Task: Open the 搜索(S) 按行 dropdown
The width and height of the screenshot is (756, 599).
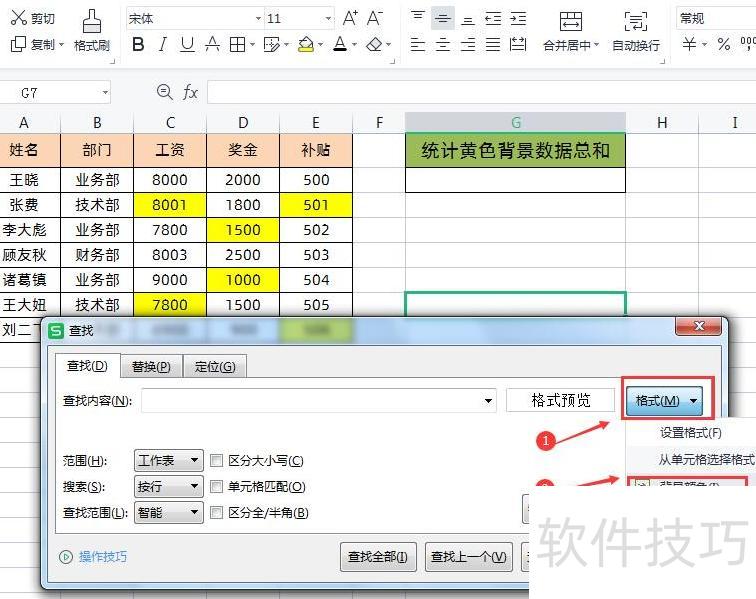Action: 169,486
